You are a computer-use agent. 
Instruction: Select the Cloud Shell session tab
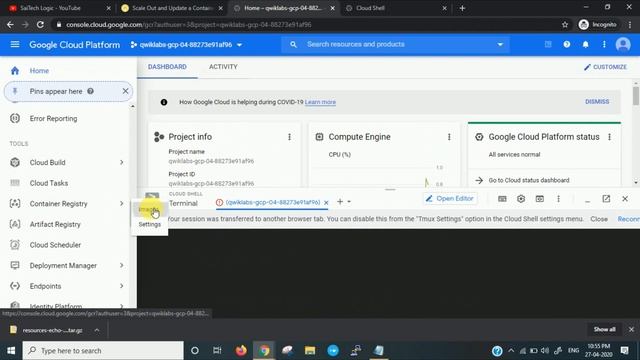(x=273, y=202)
